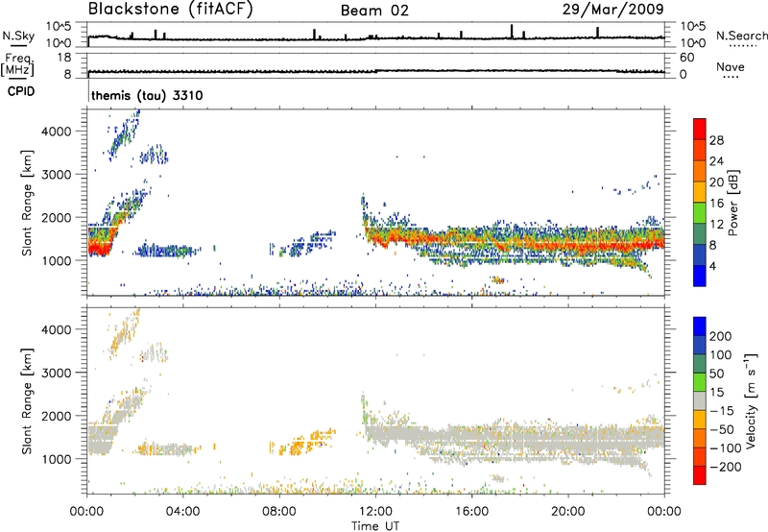This screenshot has width=768, height=532.
Task: Select the -50 label on Velocity colorbar
Action: tap(722, 430)
